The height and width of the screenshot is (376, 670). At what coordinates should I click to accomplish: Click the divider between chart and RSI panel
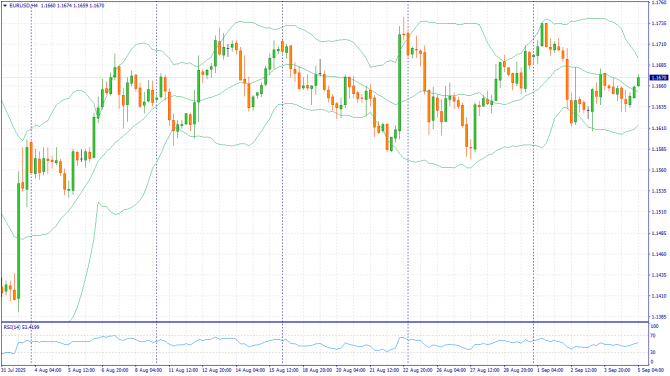[325, 322]
